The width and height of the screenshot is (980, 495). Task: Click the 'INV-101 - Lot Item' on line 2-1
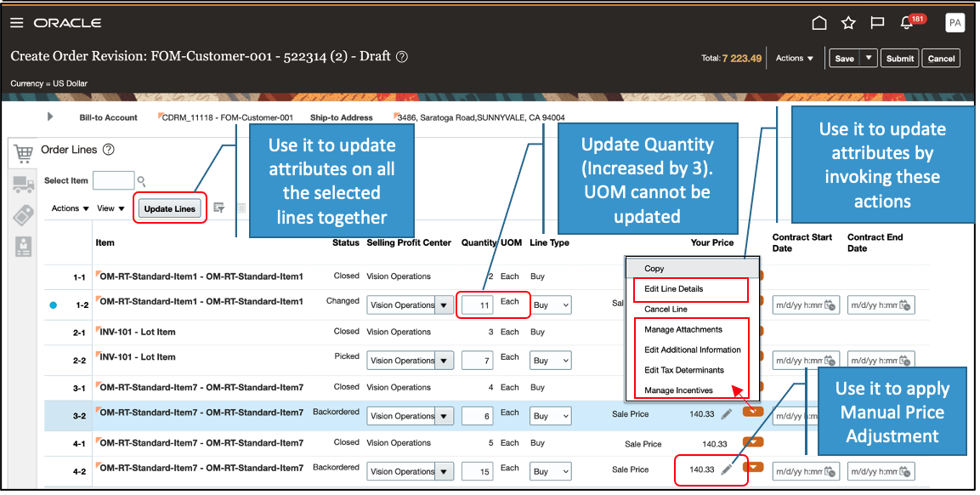(138, 332)
